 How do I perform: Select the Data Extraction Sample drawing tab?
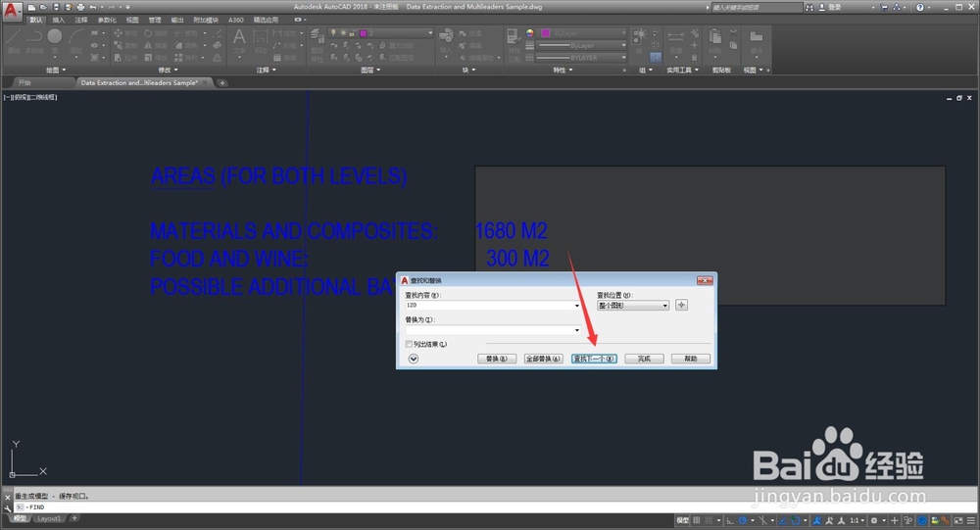[144, 82]
